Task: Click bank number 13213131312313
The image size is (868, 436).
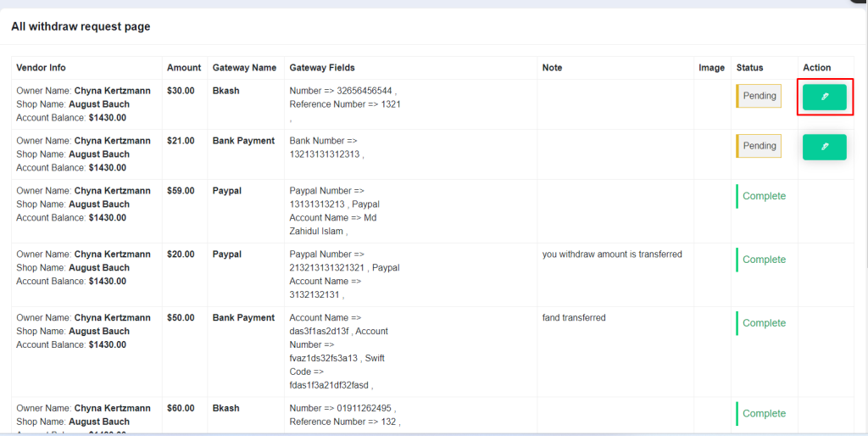Action: click(x=325, y=154)
